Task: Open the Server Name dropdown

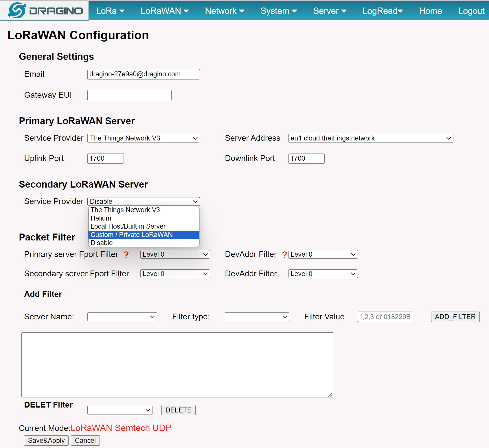Action: [122, 317]
